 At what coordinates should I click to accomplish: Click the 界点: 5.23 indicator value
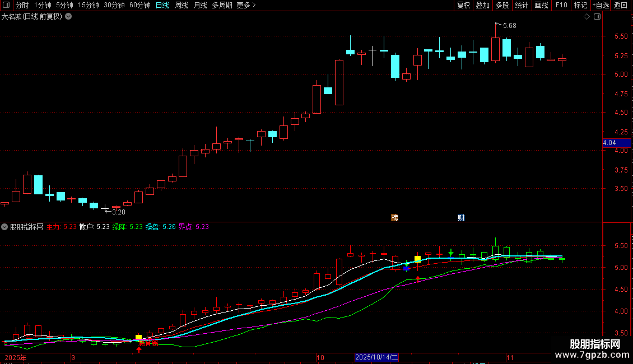[194, 227]
